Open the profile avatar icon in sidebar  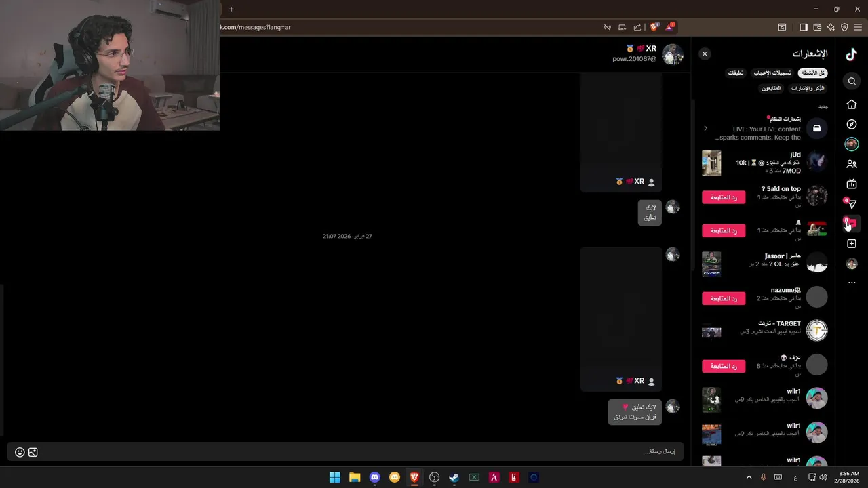852,264
